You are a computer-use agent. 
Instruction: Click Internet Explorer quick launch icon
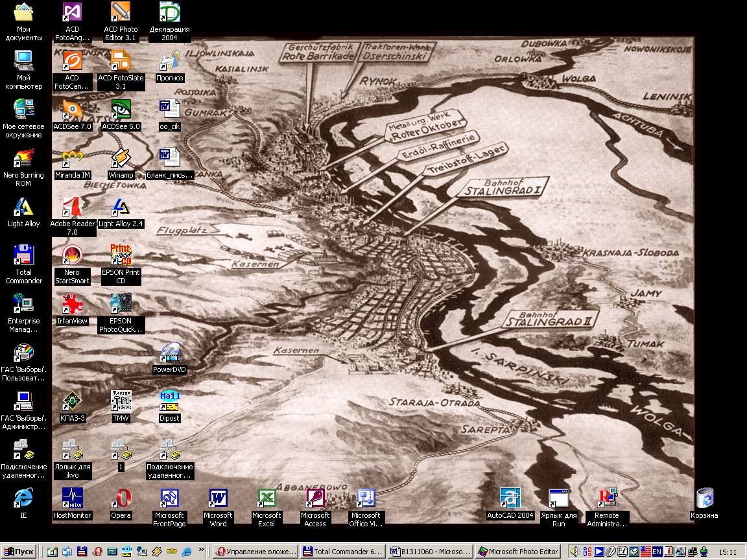(187, 552)
